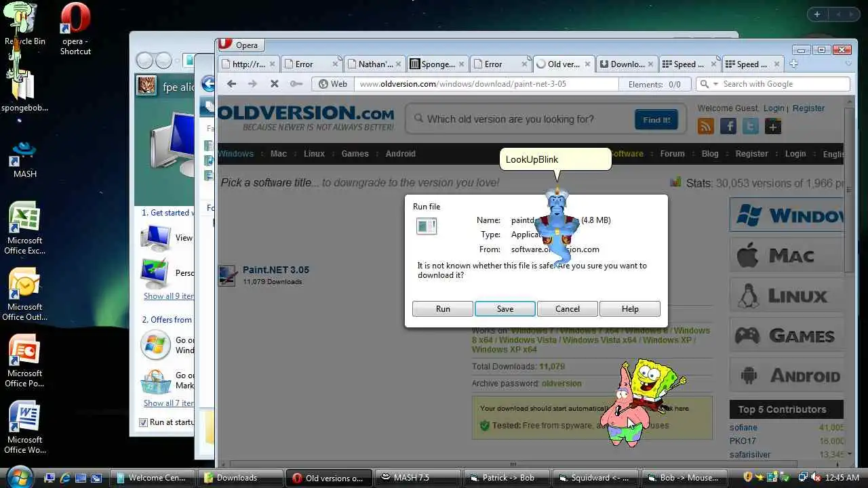Screen dimensions: 868x488
Task: Click the Web security badge in address bar
Action: point(333,84)
